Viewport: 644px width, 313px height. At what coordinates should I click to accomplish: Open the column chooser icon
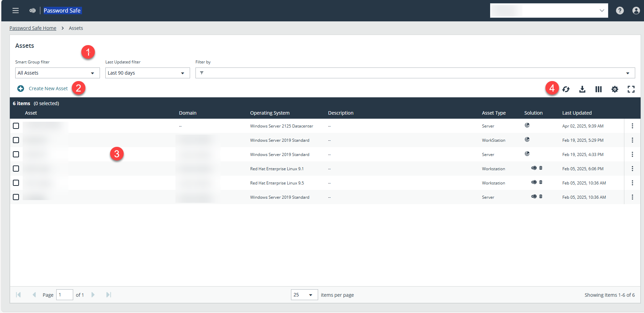tap(599, 89)
